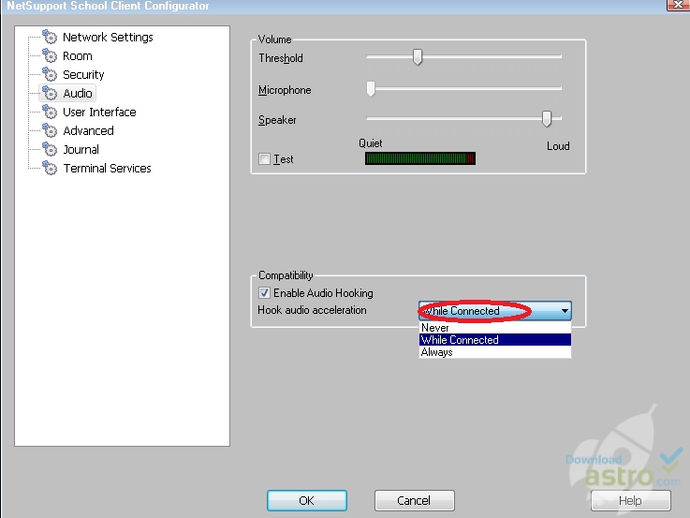
Task: Click the Help button
Action: pyautogui.click(x=630, y=500)
